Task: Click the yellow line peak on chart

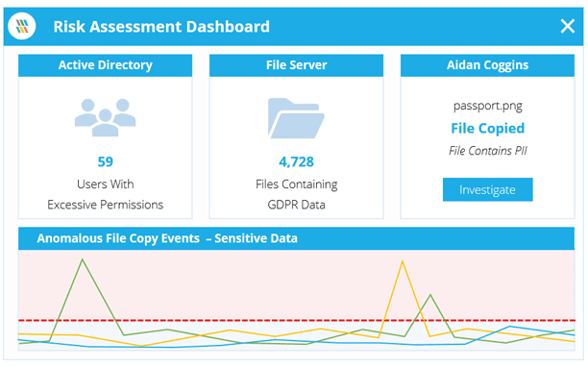Action: pos(403,261)
